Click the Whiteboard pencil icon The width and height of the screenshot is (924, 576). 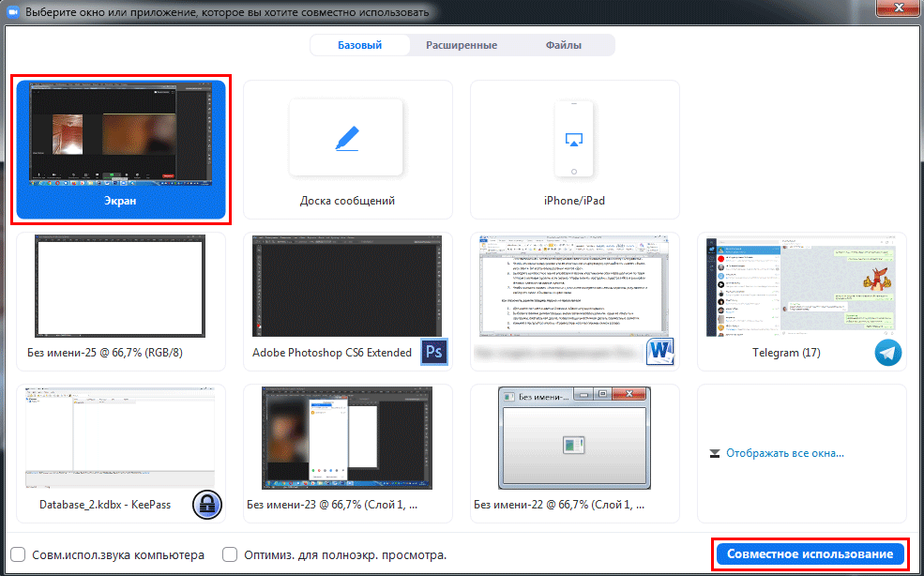click(346, 138)
